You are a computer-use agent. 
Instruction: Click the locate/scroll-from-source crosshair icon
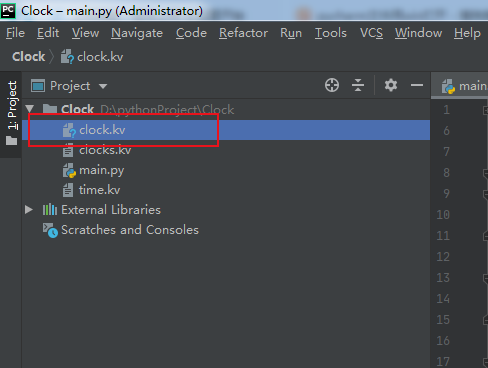click(332, 85)
